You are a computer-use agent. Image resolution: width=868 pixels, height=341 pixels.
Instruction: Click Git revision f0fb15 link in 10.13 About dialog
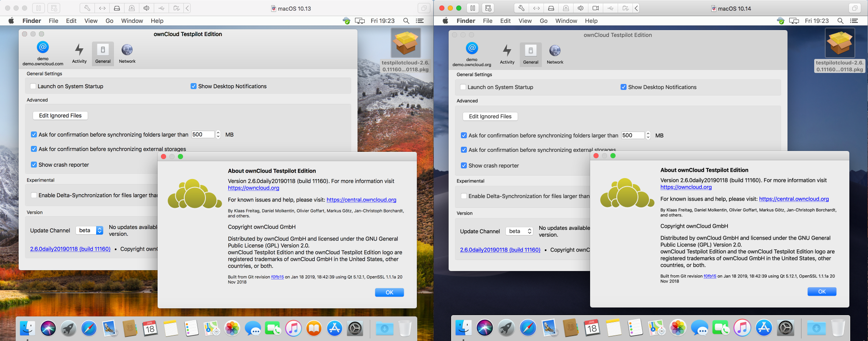click(277, 277)
